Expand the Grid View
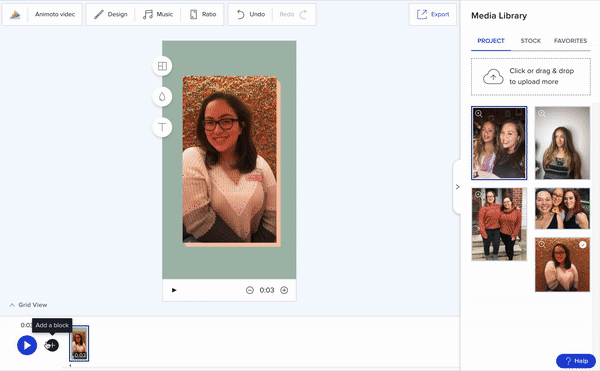Image resolution: width=600 pixels, height=371 pixels. (x=28, y=305)
